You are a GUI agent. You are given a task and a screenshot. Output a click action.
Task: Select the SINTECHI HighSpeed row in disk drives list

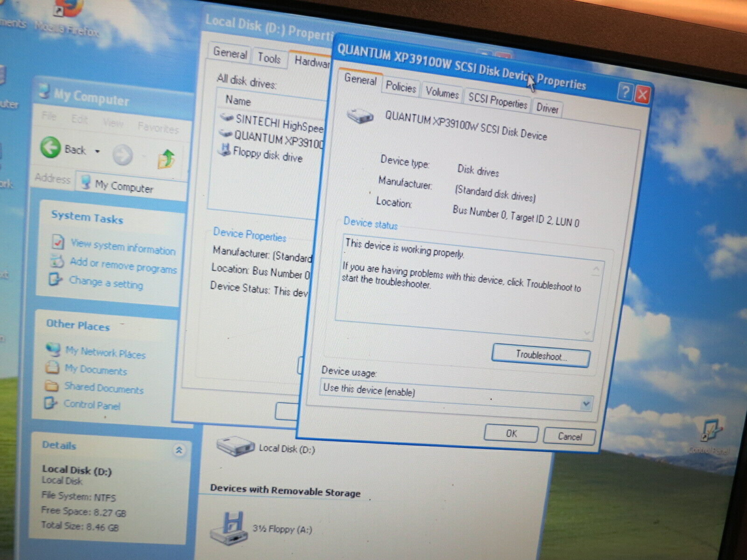coord(272,123)
